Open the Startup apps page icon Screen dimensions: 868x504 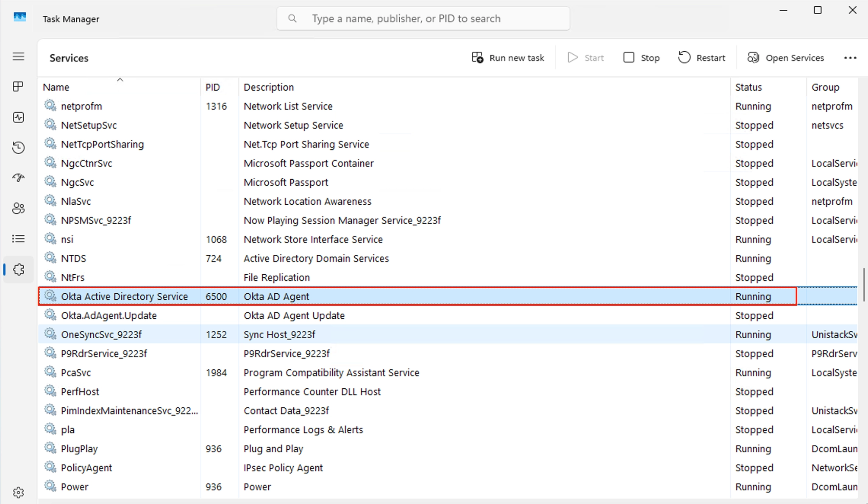click(18, 178)
